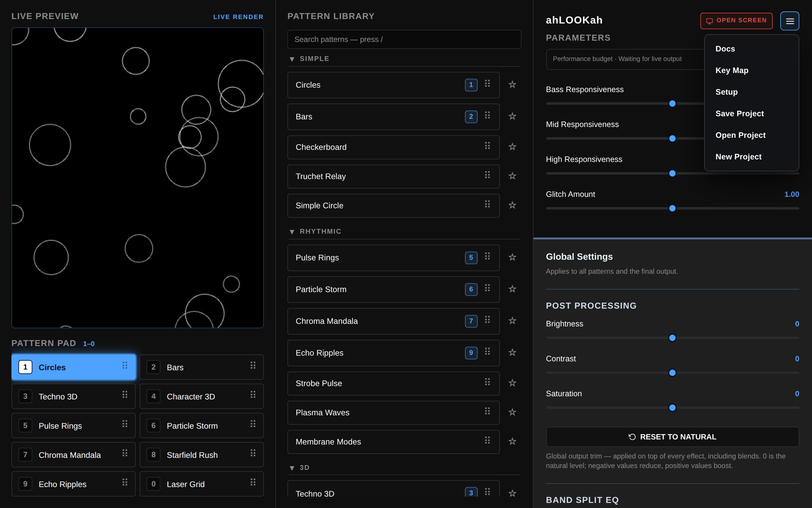Click star icon for Techno 3D library row

(x=512, y=493)
